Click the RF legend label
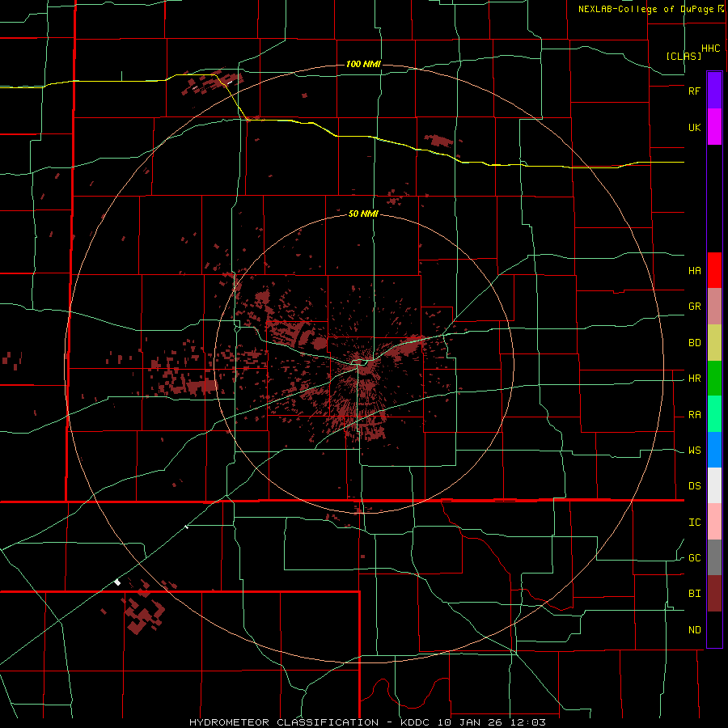 click(x=694, y=91)
